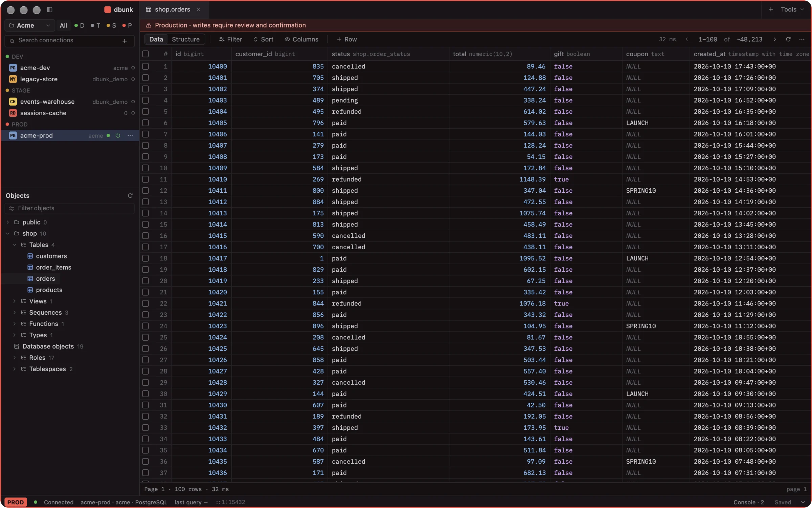Viewport: 812px width, 508px height.
Task: Toggle the sidebar panel icon
Action: [x=49, y=9]
